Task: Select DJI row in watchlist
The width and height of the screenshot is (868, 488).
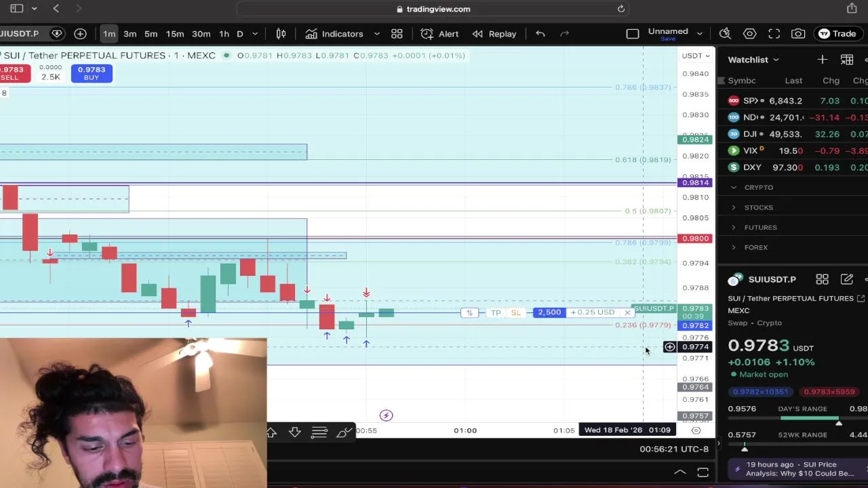Action: [x=793, y=134]
